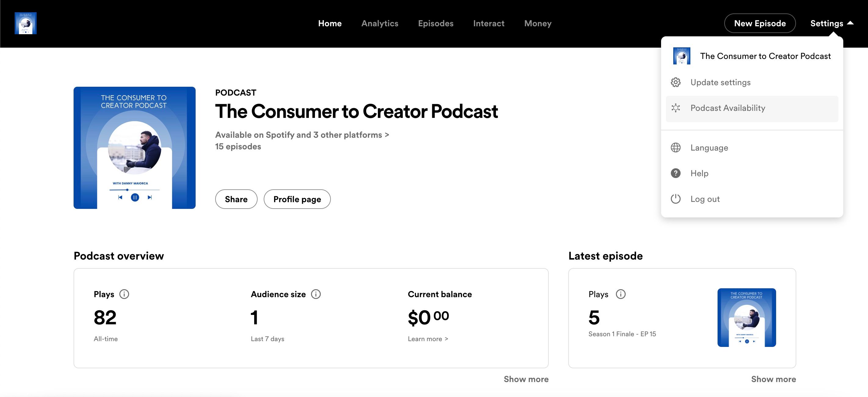868x397 pixels.
Task: Pause playback on the podcast cover art
Action: tap(135, 197)
